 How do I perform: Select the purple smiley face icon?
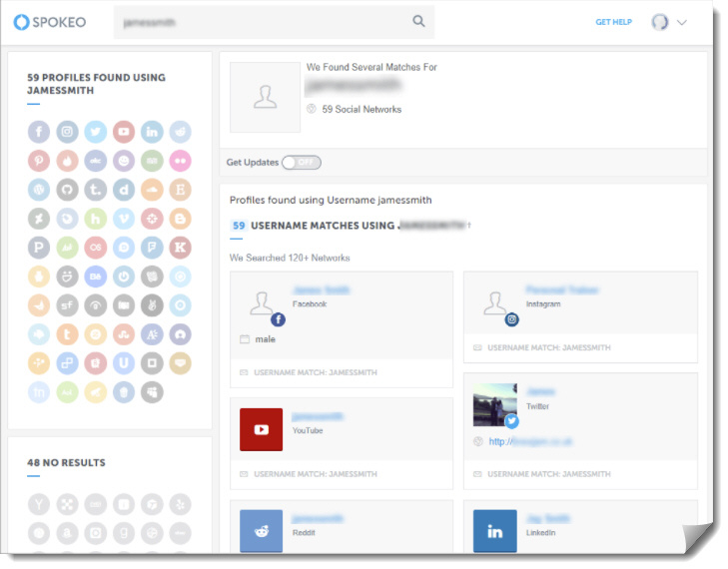click(x=124, y=161)
